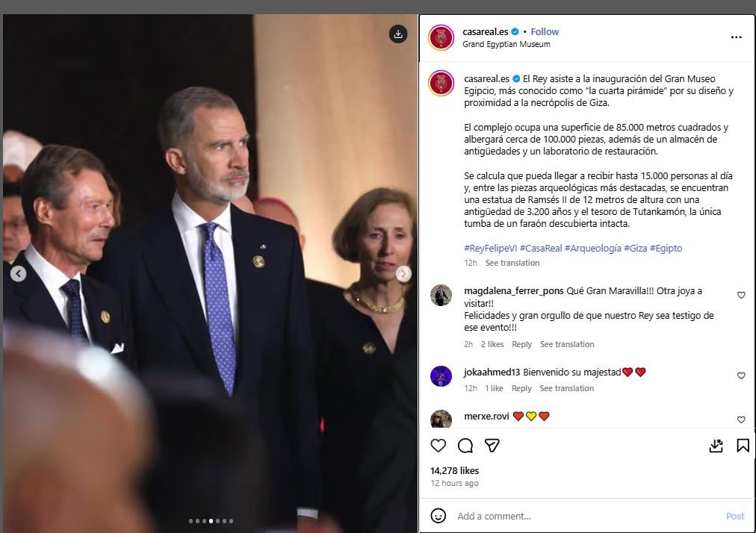
Task: Go to the next carousel photo
Action: (x=403, y=274)
